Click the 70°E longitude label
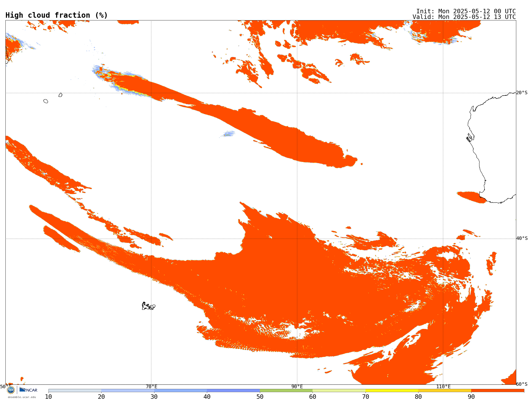Image resolution: width=532 pixels, height=400 pixels. pos(151,386)
